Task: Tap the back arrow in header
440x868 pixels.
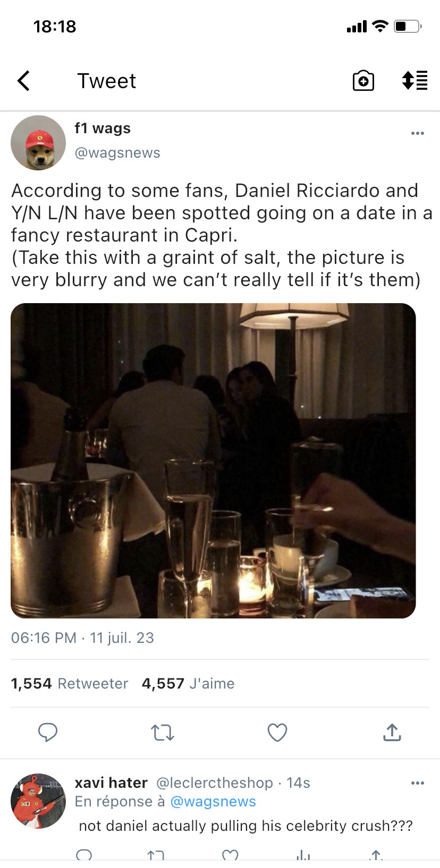Action: [24, 81]
